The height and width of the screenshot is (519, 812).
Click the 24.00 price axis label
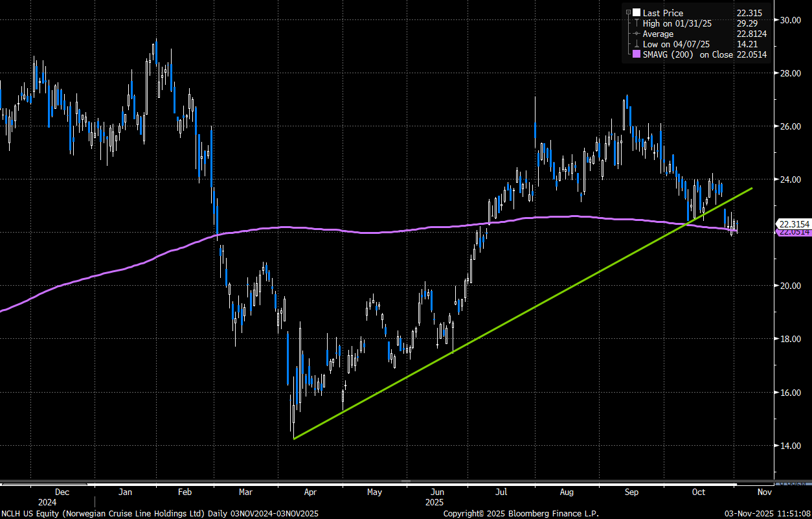791,179
